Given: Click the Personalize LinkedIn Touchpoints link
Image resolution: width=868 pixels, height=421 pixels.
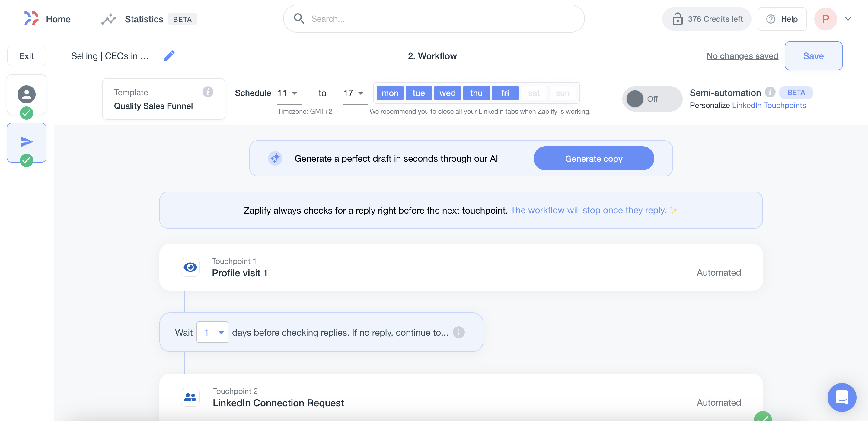Looking at the screenshot, I should [x=769, y=105].
